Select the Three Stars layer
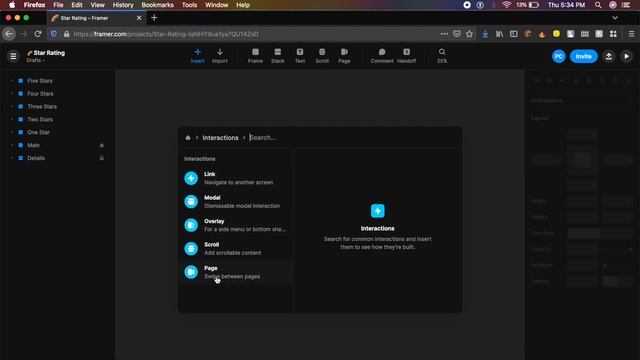 (x=42, y=107)
